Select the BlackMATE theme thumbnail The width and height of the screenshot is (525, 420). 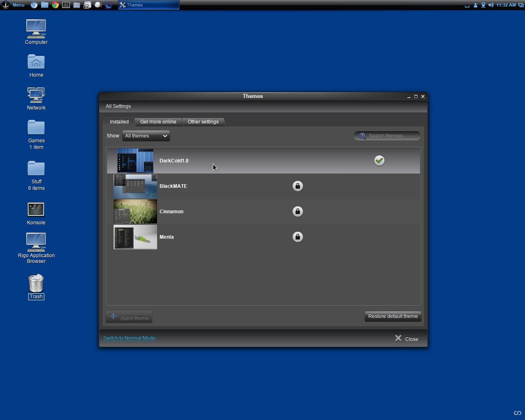coord(135,186)
